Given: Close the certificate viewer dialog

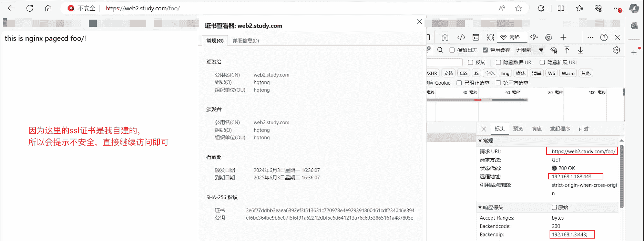Looking at the screenshot, I should (419, 21).
